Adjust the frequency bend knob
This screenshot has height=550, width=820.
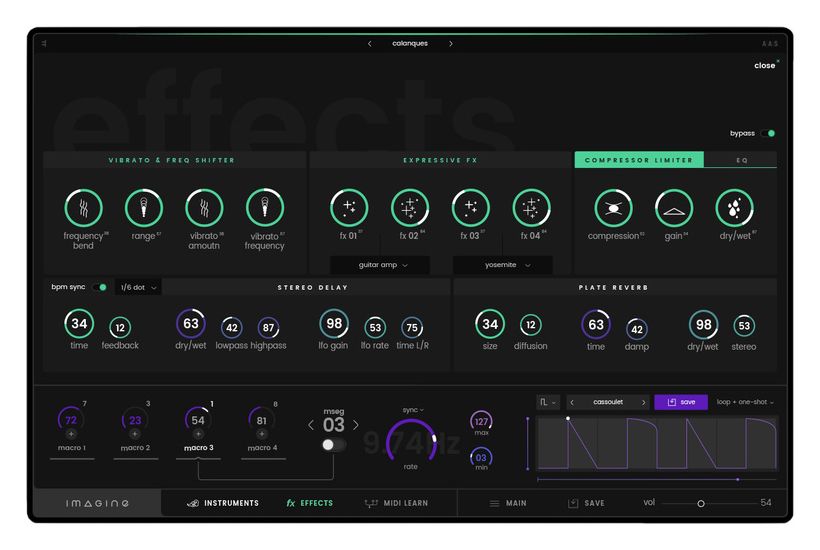click(x=83, y=208)
